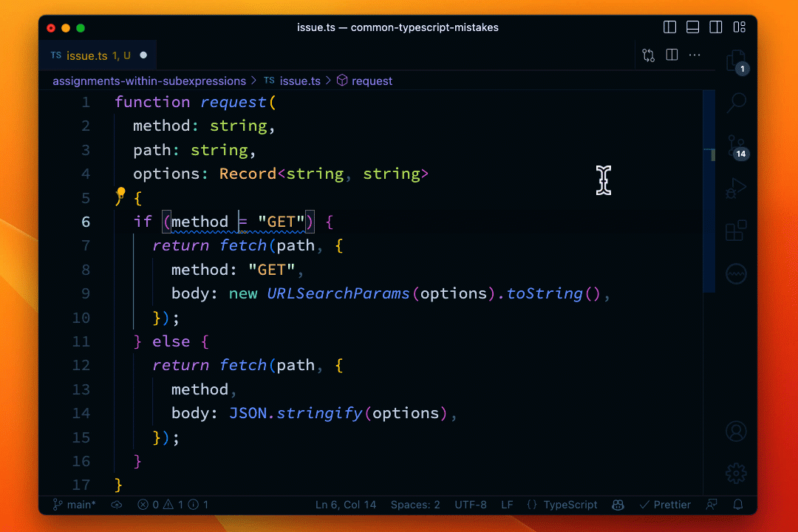Click the minimap scroll slider
The image size is (798, 532).
(709, 192)
